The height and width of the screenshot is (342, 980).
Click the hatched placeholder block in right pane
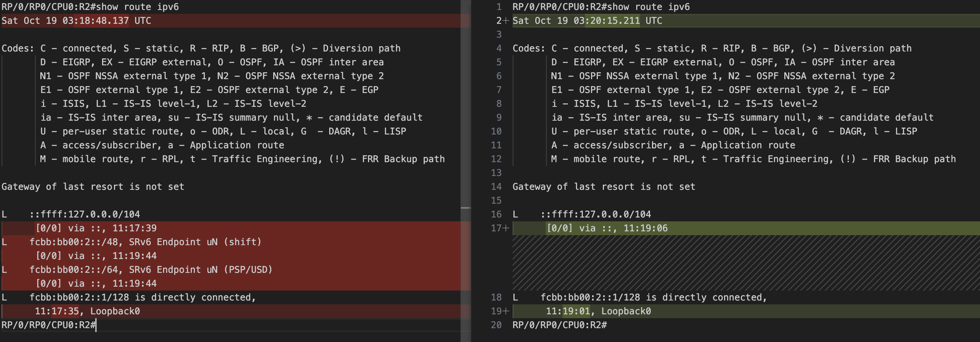pos(746,263)
